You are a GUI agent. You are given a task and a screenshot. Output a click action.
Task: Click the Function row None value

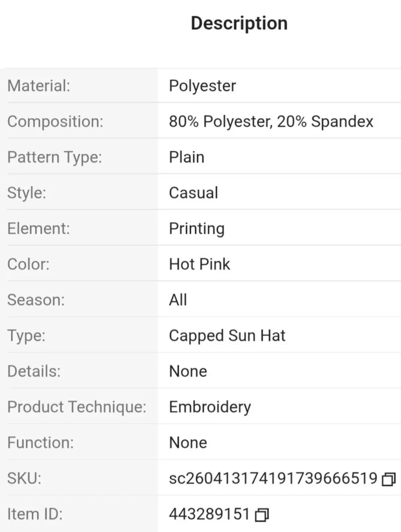tap(188, 443)
